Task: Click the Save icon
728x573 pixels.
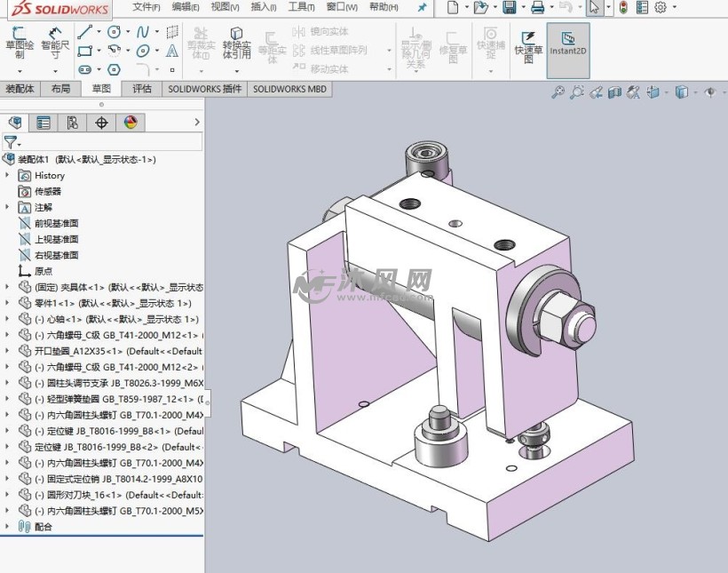Action: [x=510, y=7]
